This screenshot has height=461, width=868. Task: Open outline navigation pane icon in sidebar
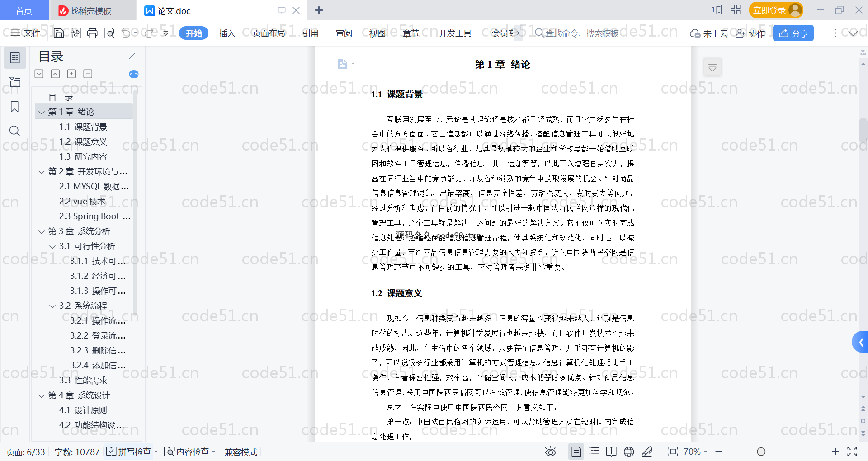coord(15,58)
